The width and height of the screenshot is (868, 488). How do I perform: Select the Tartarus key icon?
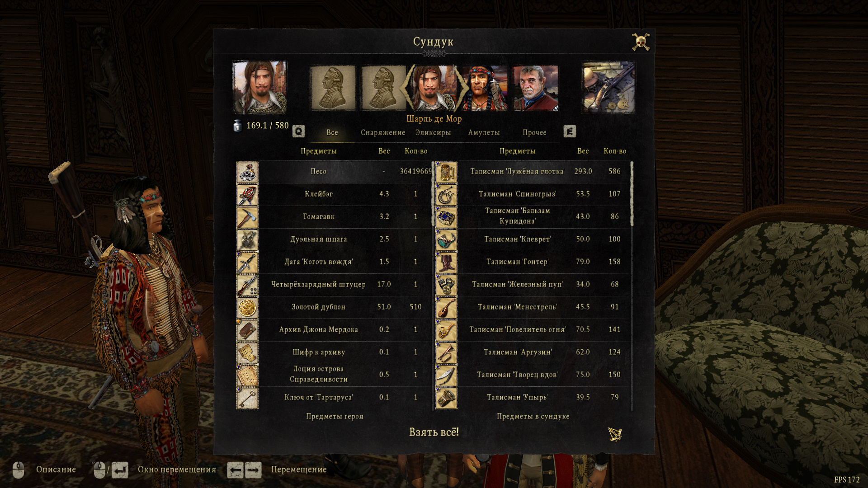pyautogui.click(x=247, y=398)
